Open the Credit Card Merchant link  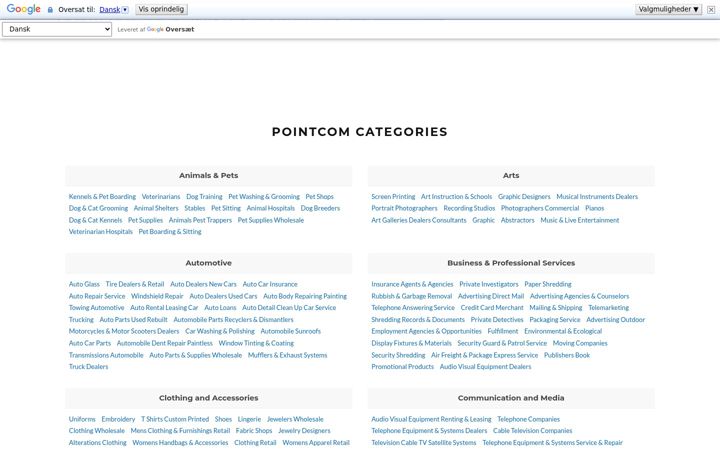click(x=492, y=308)
